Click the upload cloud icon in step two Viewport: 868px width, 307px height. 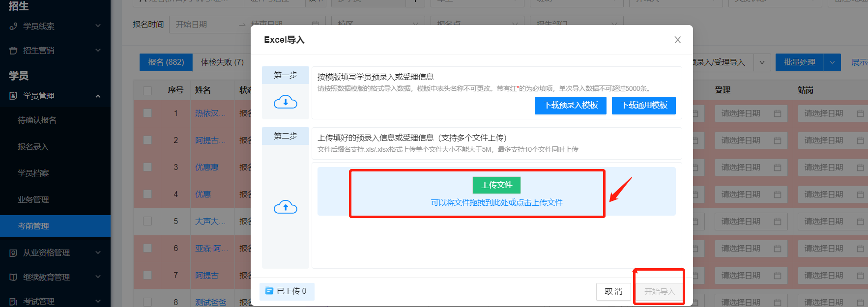coord(285,207)
